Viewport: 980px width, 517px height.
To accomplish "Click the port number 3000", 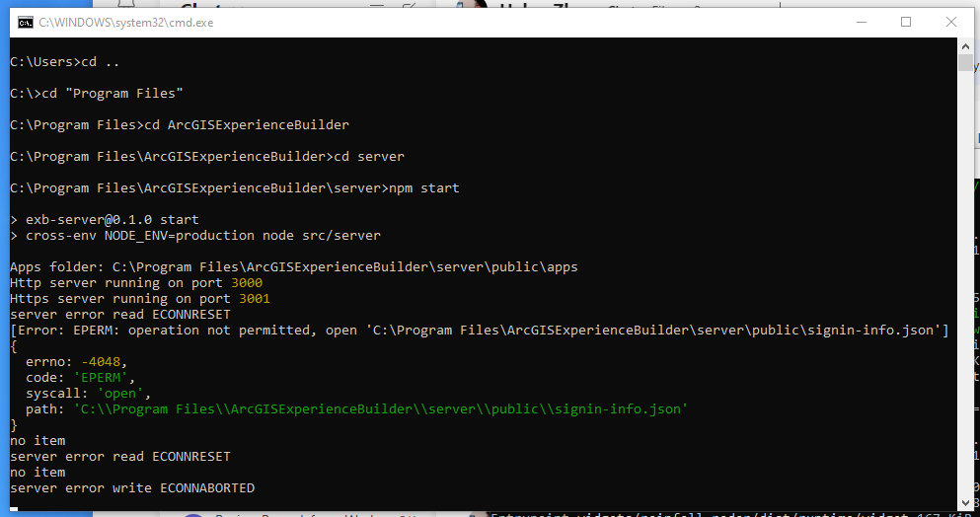I will click(x=247, y=282).
